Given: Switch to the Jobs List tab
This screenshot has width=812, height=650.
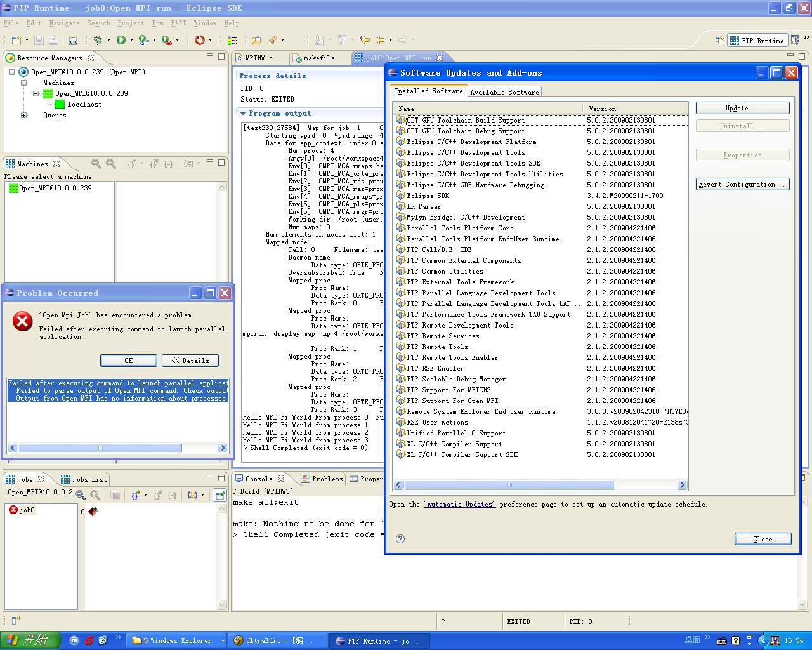Looking at the screenshot, I should point(84,479).
